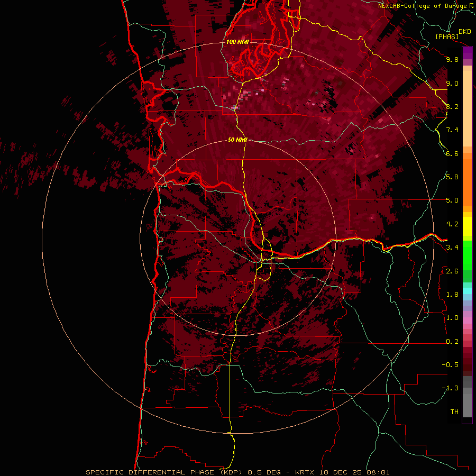The width and height of the screenshot is (476, 476).
Task: Click the 100 NMI range ring label
Action: [x=237, y=42]
